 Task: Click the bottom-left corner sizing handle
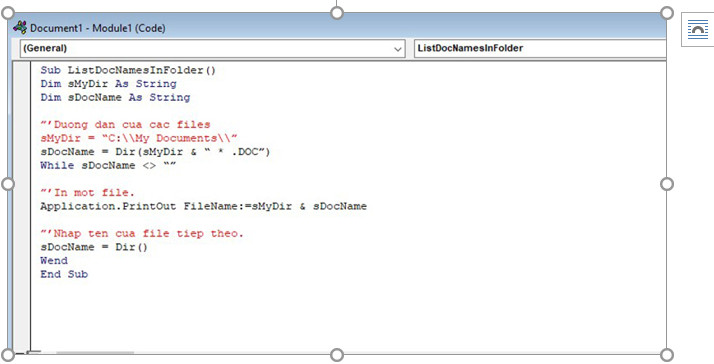[x=8, y=355]
